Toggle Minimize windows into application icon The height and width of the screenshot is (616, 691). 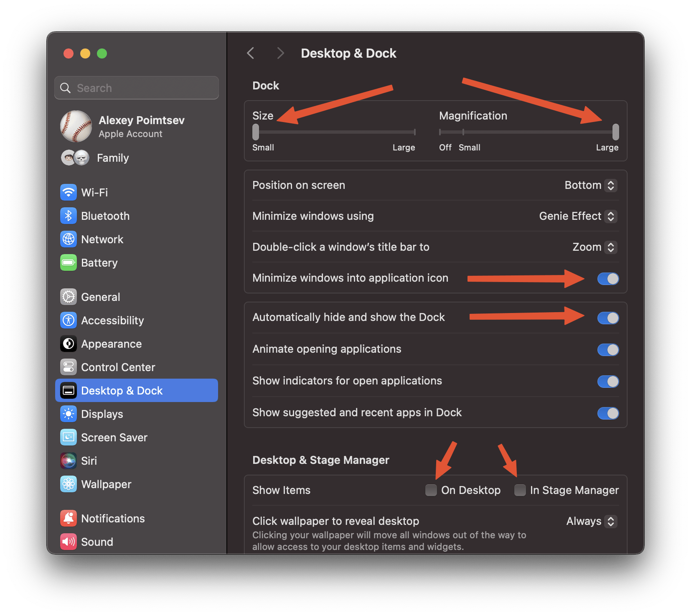coord(608,279)
